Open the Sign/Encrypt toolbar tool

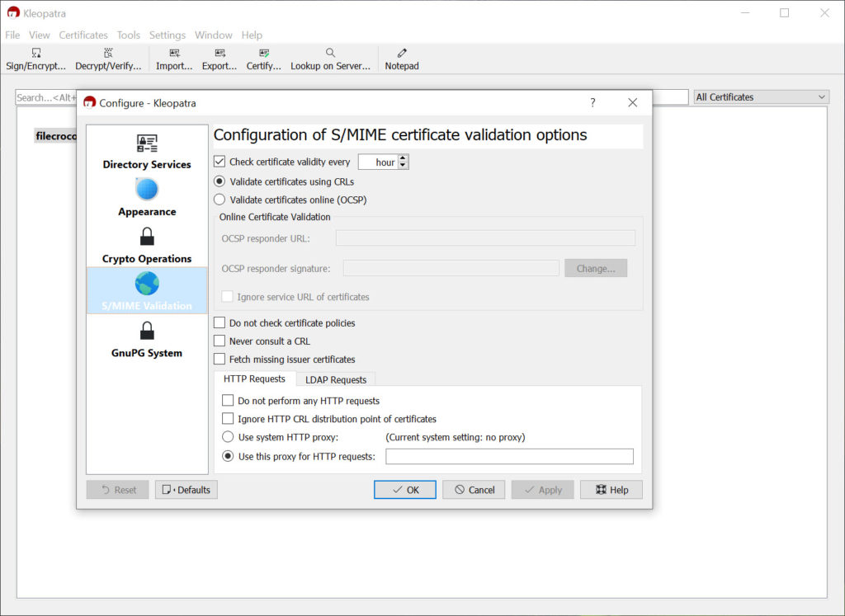point(35,59)
